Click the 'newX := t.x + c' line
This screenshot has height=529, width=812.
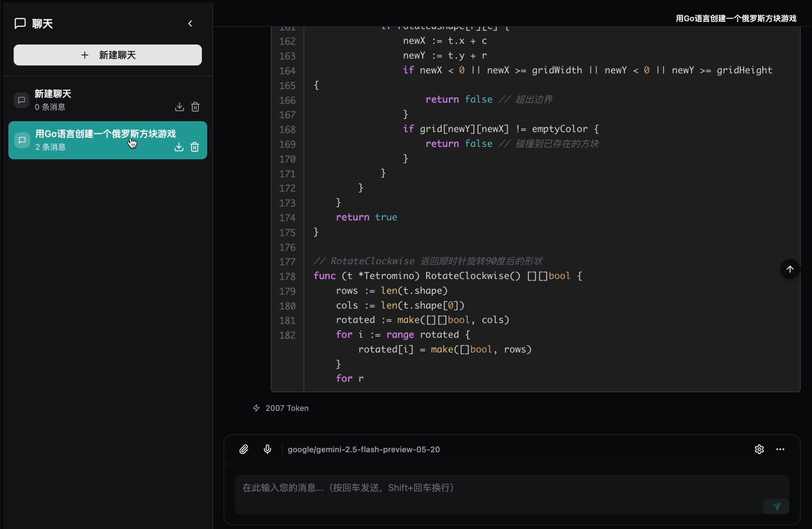pos(445,41)
